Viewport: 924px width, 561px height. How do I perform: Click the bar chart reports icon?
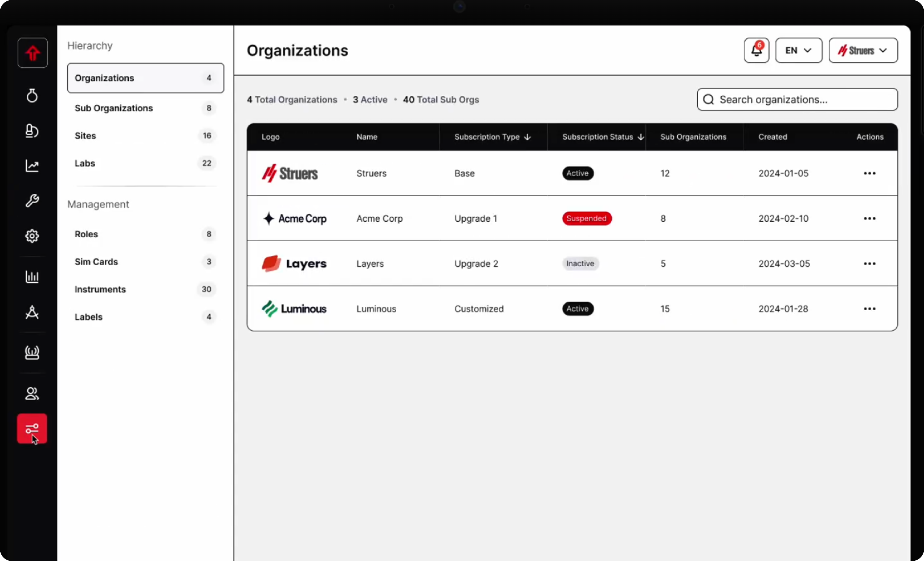pos(32,277)
